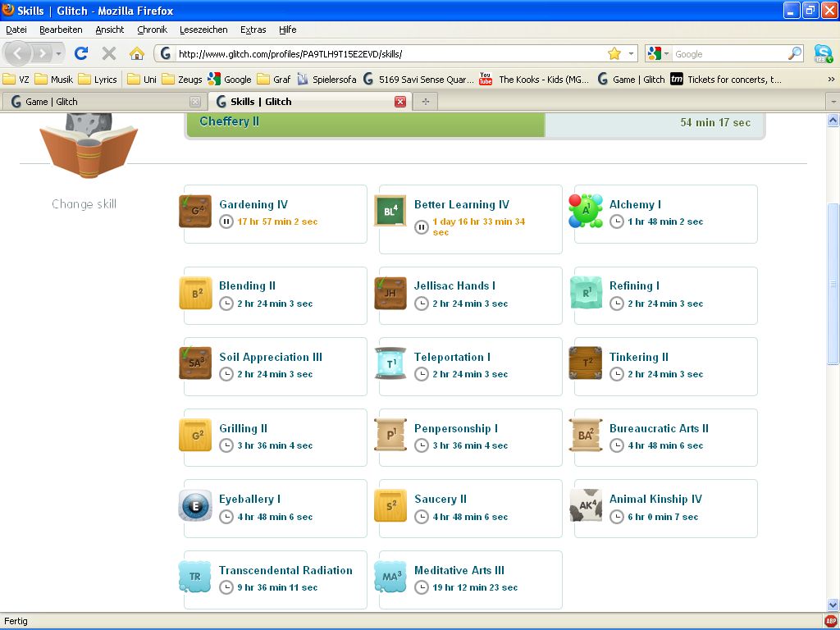Click the Penpersonship I scroll icon
Image resolution: width=840 pixels, height=630 pixels.
(390, 435)
